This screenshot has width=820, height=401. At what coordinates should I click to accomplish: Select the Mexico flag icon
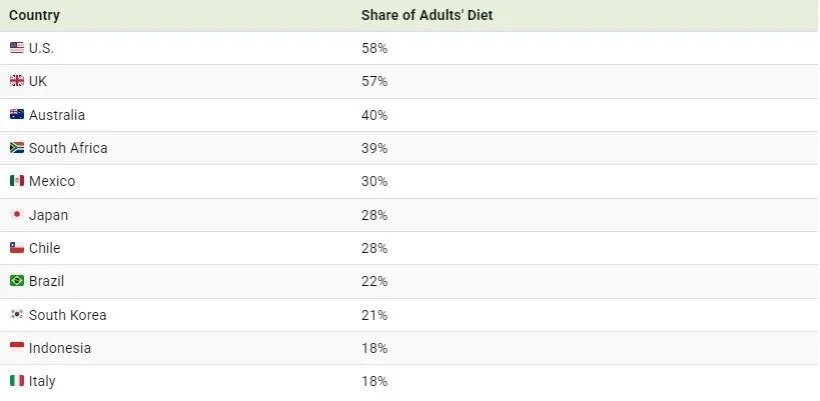[x=17, y=181]
